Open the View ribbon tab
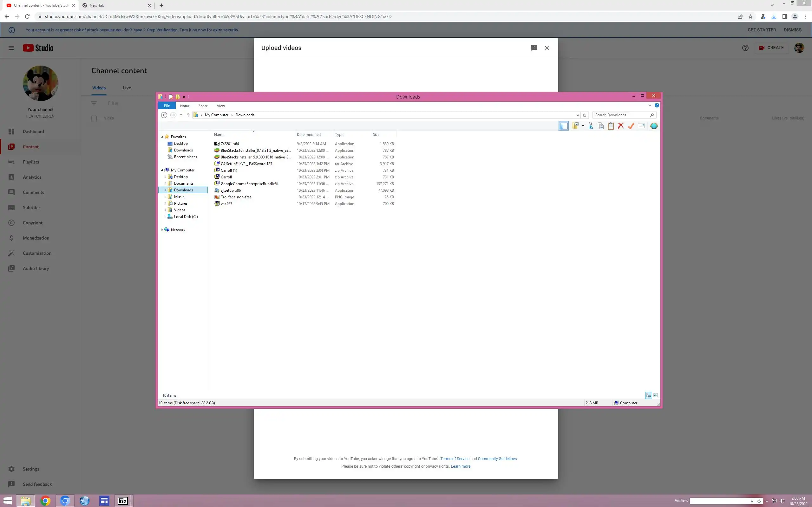Screen dimensions: 812x507 (x=220, y=106)
